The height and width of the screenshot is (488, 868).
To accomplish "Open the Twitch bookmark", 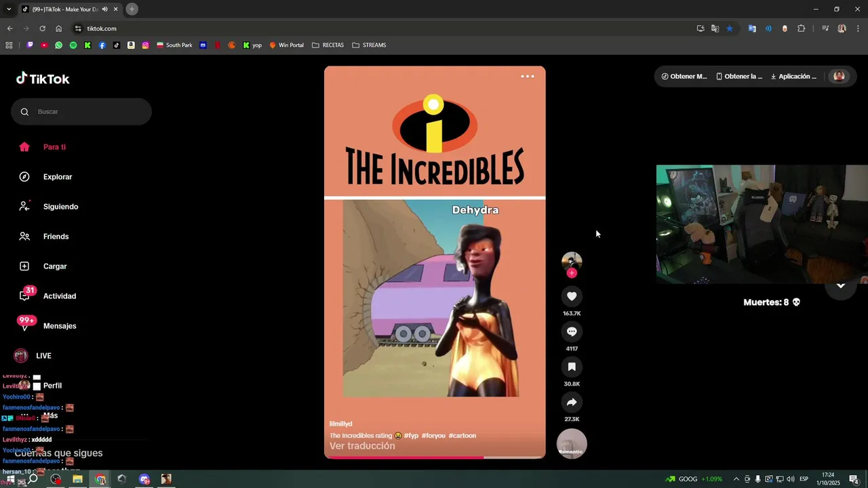I will tap(30, 45).
